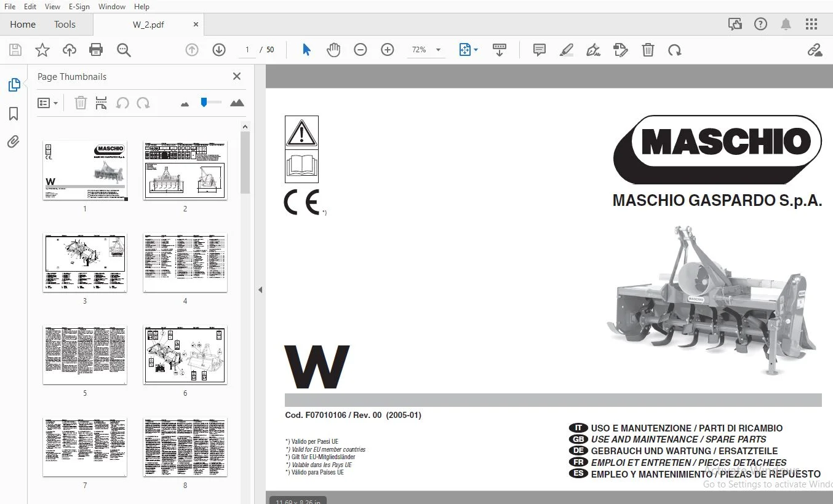
Task: Upload the file to the cloud
Action: (x=70, y=50)
